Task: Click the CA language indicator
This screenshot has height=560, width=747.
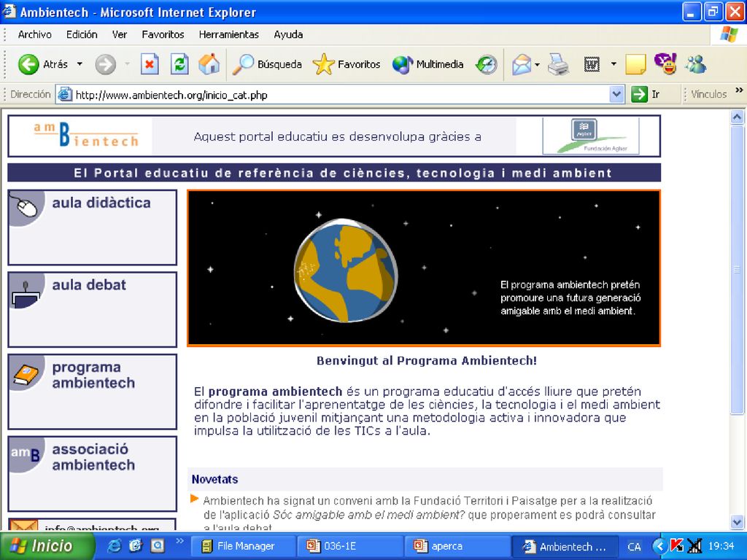Action: click(634, 547)
